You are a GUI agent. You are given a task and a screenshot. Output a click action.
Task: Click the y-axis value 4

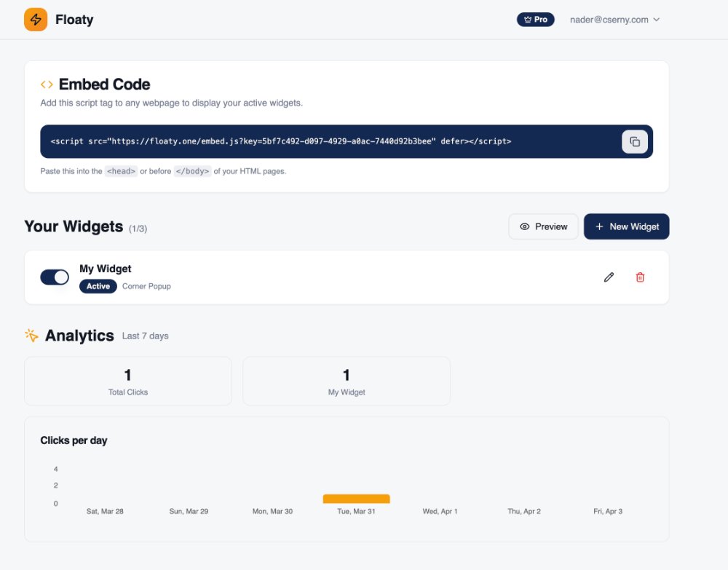tap(56, 469)
